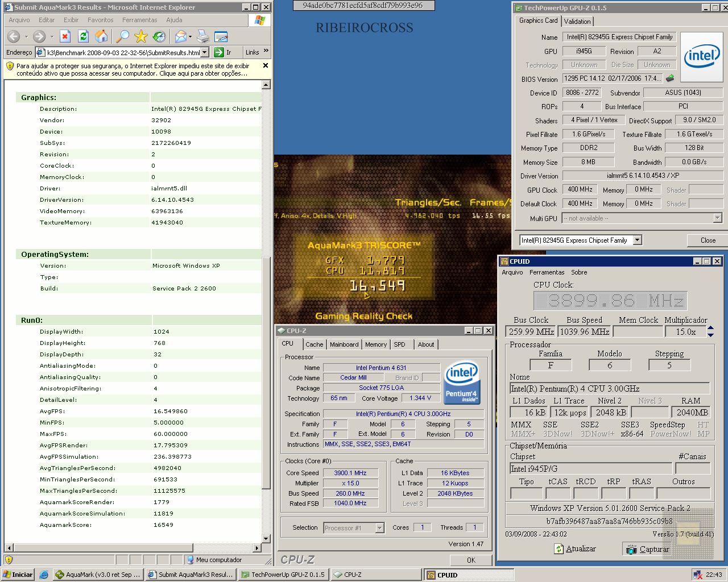Click the IE status bar shield icon
728x582 pixels.
[x=9, y=560]
